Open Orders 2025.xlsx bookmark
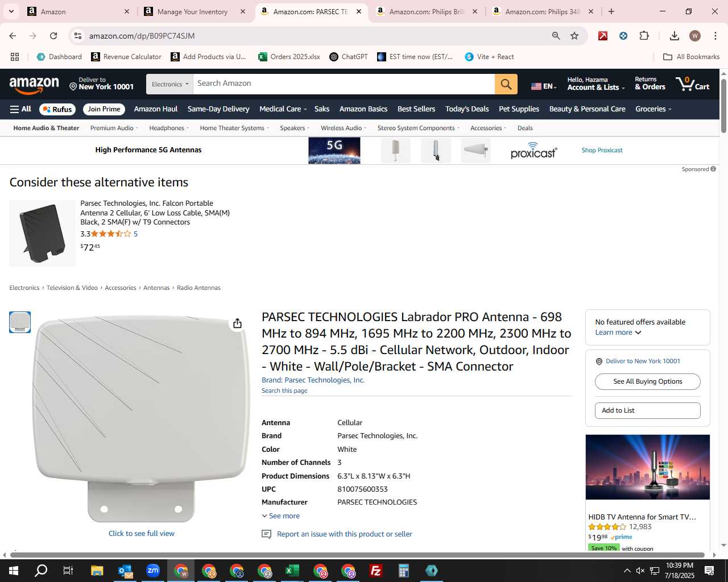 289,57
